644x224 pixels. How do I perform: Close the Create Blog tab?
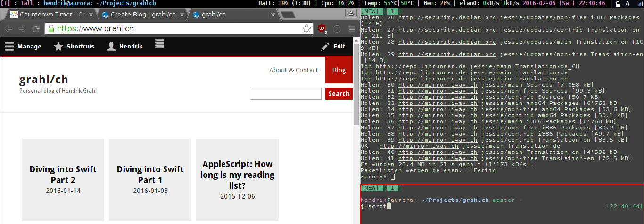182,15
